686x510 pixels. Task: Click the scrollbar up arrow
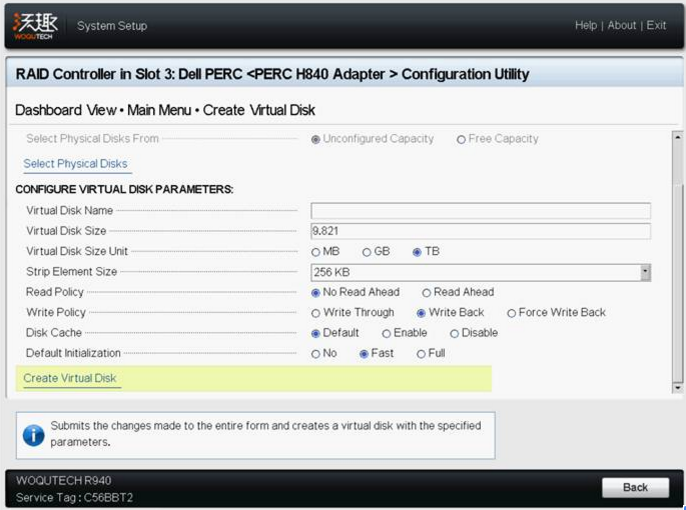tap(677, 137)
